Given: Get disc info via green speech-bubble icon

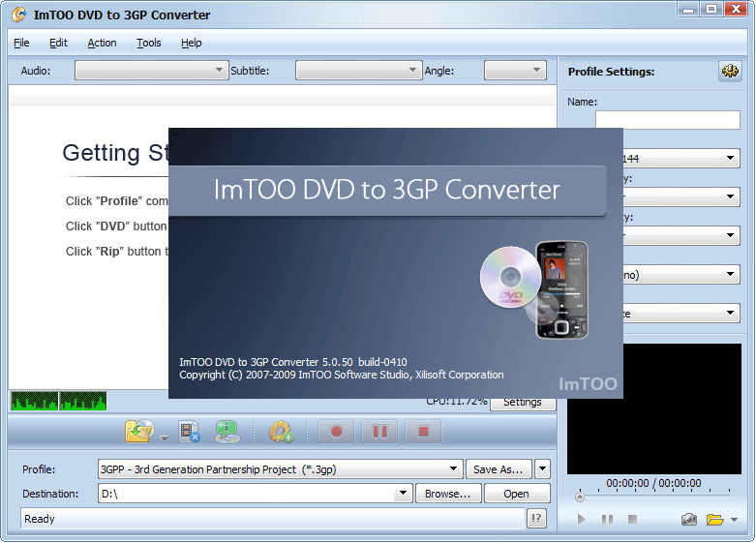Looking at the screenshot, I should click(227, 431).
